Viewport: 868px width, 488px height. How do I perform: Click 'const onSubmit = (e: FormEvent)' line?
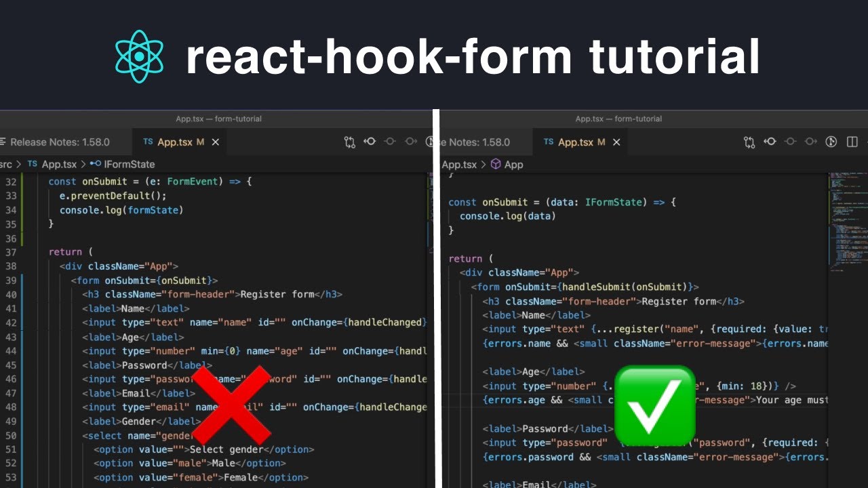tap(150, 182)
